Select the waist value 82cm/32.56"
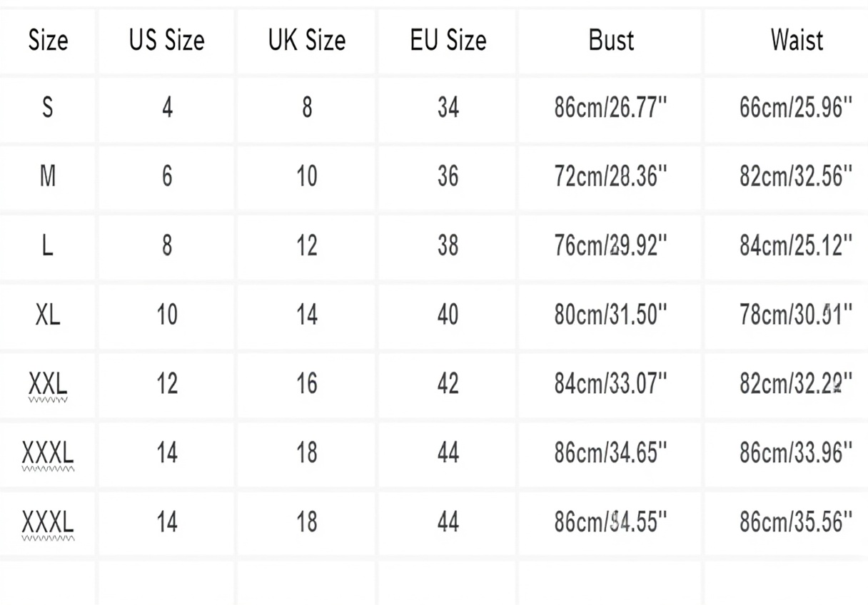 796,176
